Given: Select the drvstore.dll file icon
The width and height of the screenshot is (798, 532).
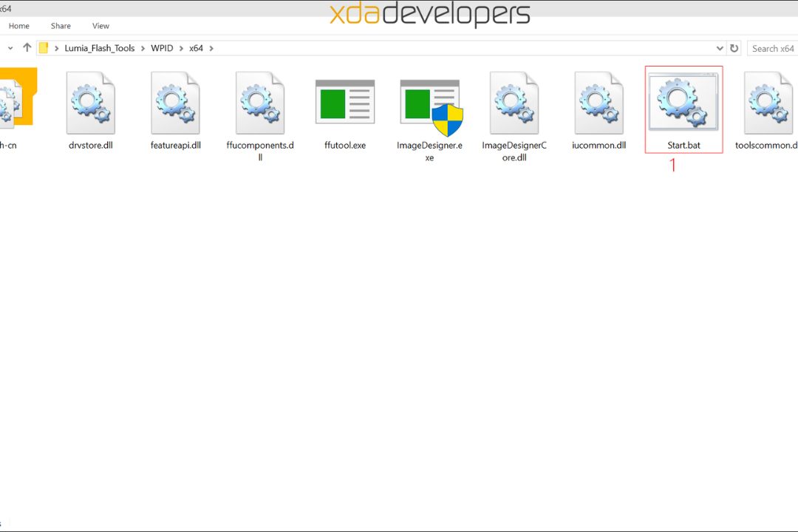Looking at the screenshot, I should click(x=91, y=103).
